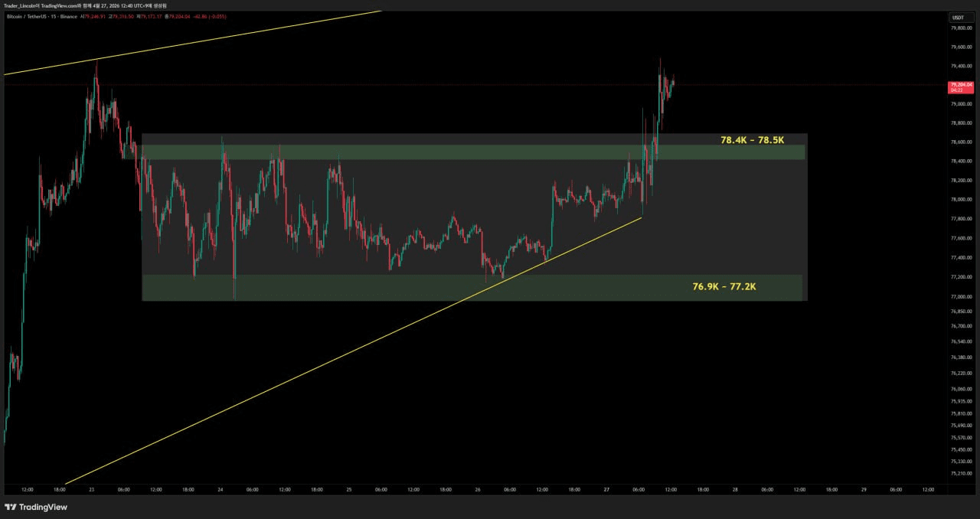Open the USDT currency selector on the price axis
The height and width of the screenshot is (519, 980).
959,18
